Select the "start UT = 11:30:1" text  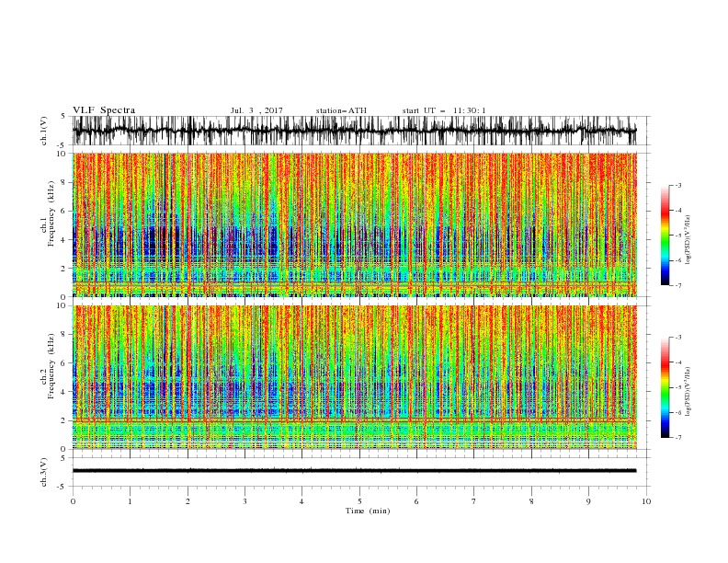pyautogui.click(x=444, y=110)
